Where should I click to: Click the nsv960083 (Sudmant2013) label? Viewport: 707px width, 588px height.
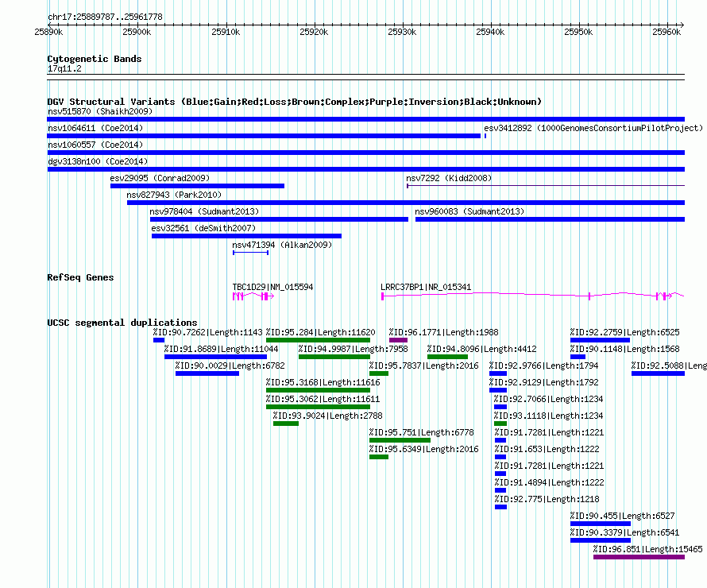pos(469,211)
